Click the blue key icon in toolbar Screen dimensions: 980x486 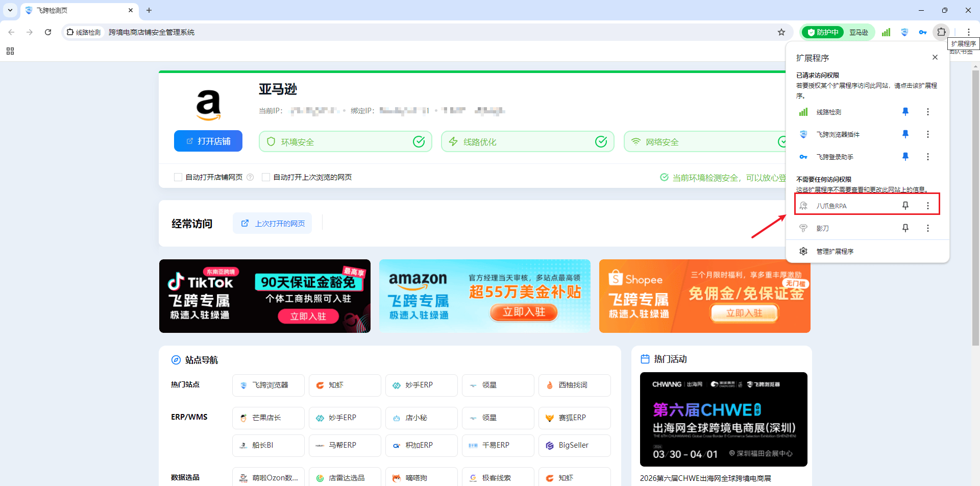coord(923,32)
